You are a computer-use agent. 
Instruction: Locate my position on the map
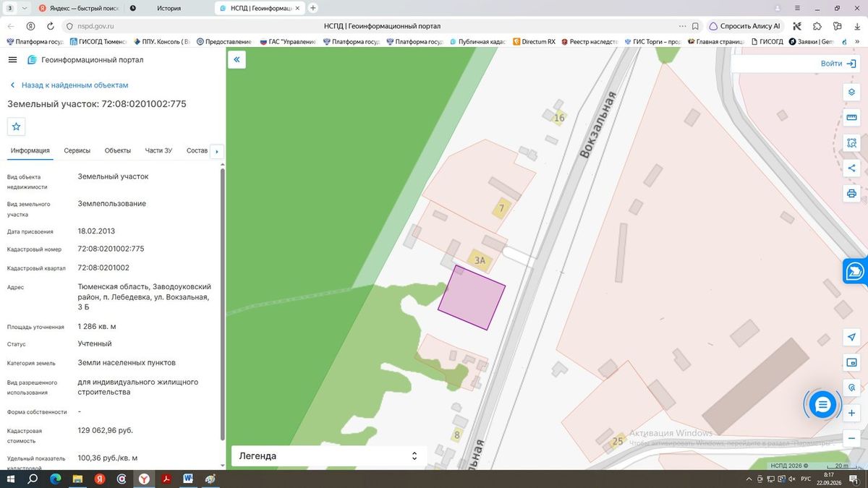point(851,338)
